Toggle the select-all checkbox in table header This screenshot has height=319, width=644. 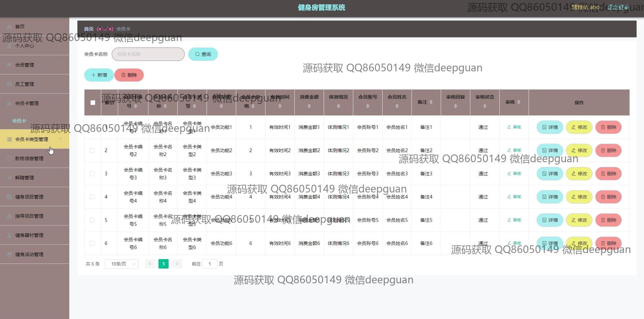click(x=93, y=103)
